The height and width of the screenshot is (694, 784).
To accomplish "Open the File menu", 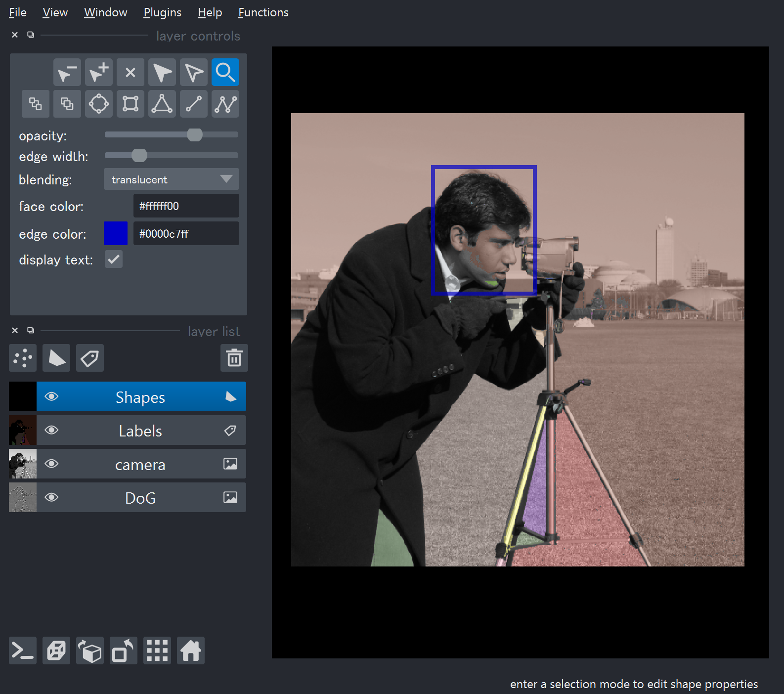I will tap(18, 12).
